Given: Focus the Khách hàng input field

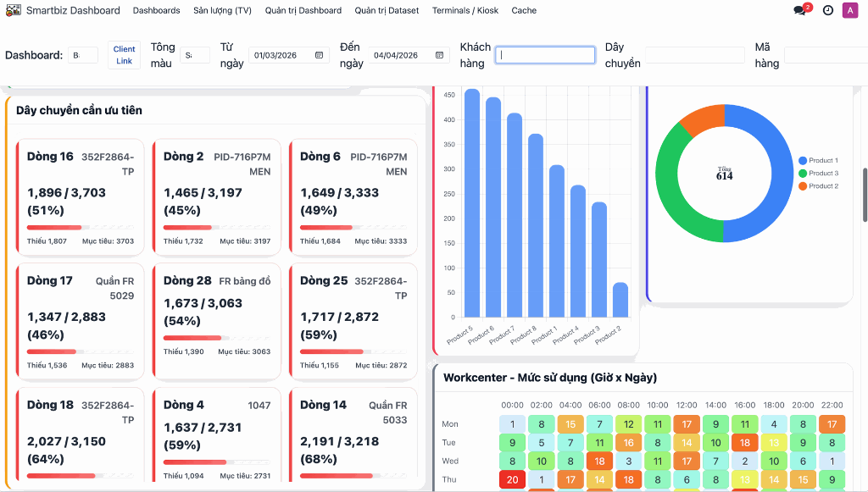Looking at the screenshot, I should tap(545, 55).
